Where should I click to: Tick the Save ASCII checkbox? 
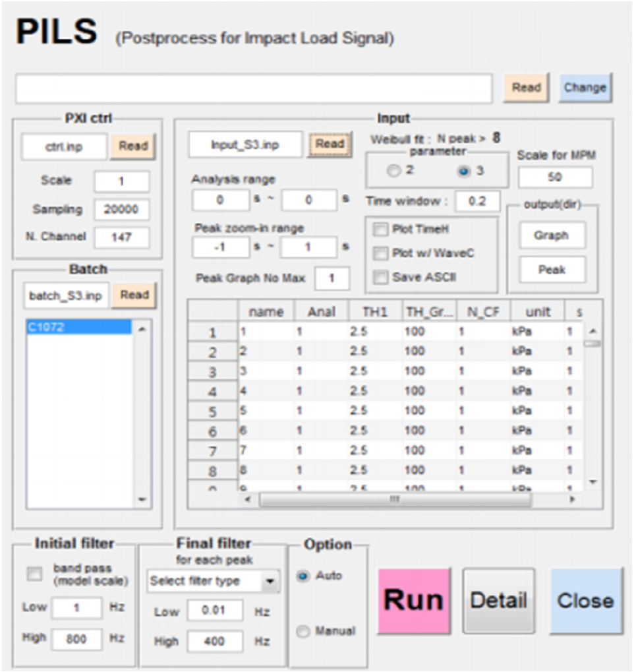tap(380, 277)
